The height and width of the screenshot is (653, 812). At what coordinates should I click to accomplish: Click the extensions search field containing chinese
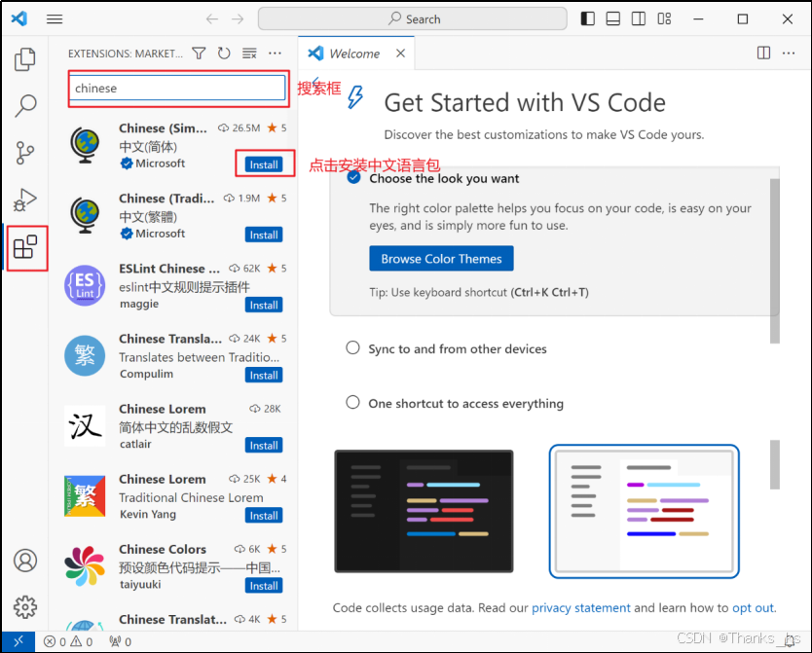coord(177,88)
